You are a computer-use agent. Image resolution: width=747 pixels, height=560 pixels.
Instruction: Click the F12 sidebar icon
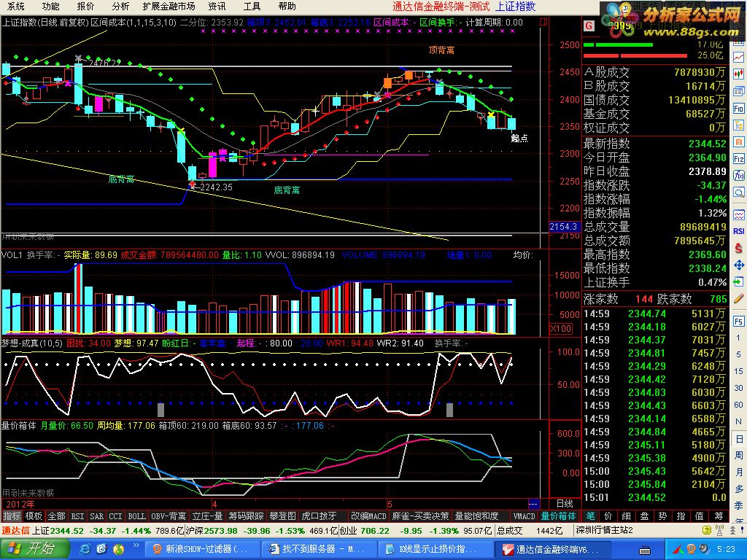point(739,159)
